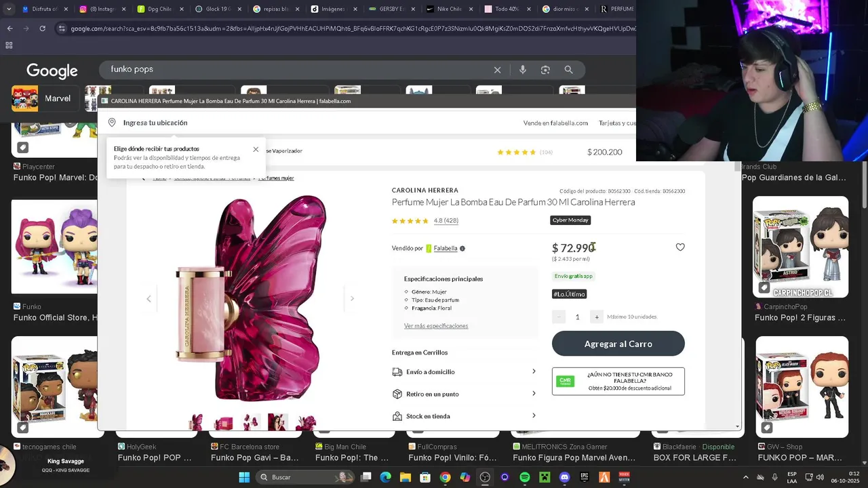Open Google Chrome from taskbar
The width and height of the screenshot is (868, 488).
point(445,477)
